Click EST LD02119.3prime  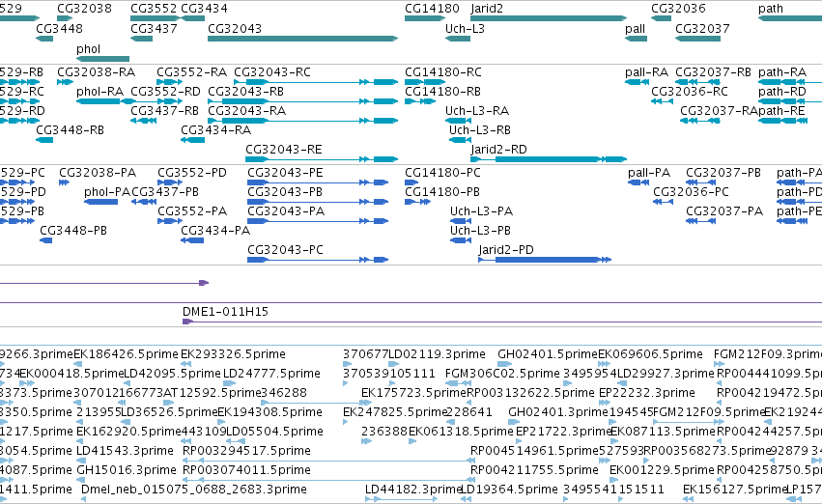point(437,354)
